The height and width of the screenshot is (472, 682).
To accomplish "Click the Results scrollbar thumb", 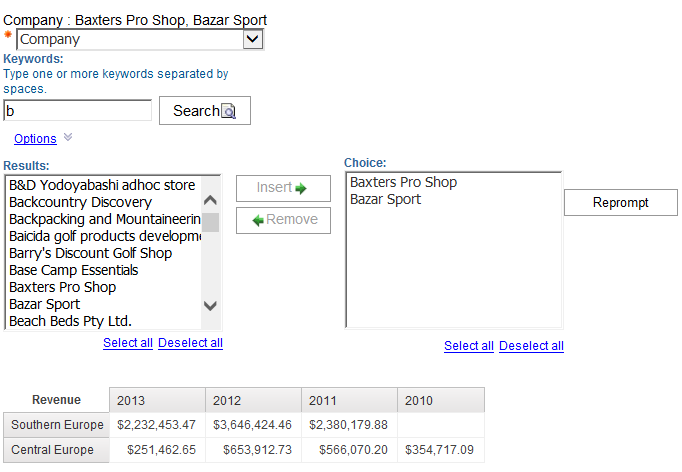I will [211, 222].
